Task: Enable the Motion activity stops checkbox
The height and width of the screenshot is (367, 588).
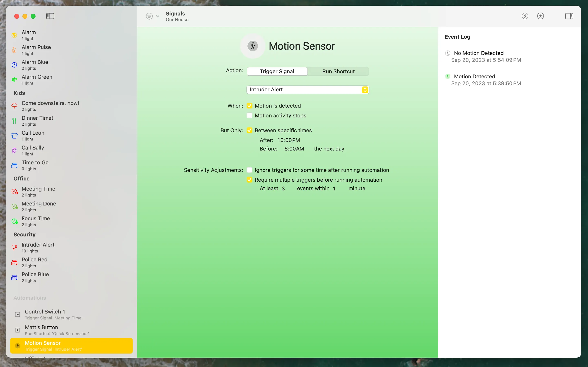Action: 249,116
